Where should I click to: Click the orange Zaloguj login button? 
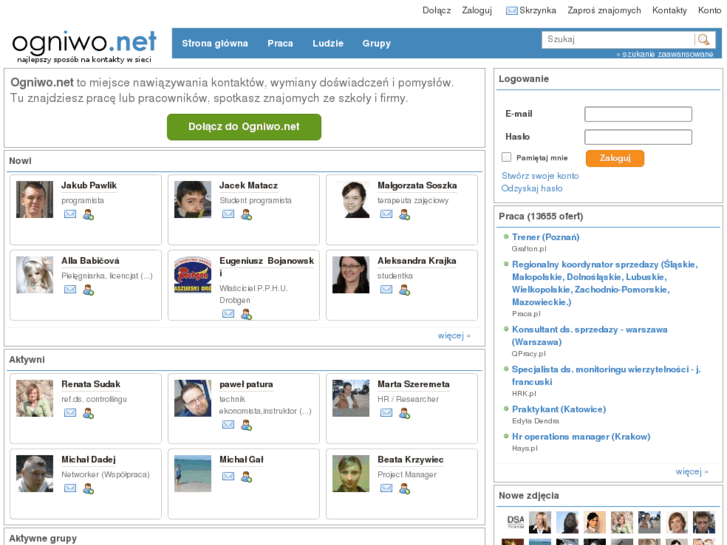(615, 158)
